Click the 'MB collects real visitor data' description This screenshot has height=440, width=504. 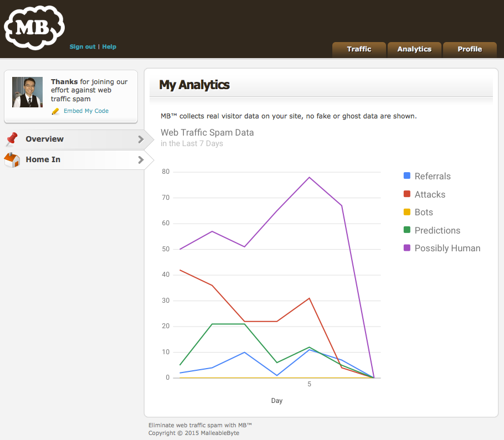point(289,116)
